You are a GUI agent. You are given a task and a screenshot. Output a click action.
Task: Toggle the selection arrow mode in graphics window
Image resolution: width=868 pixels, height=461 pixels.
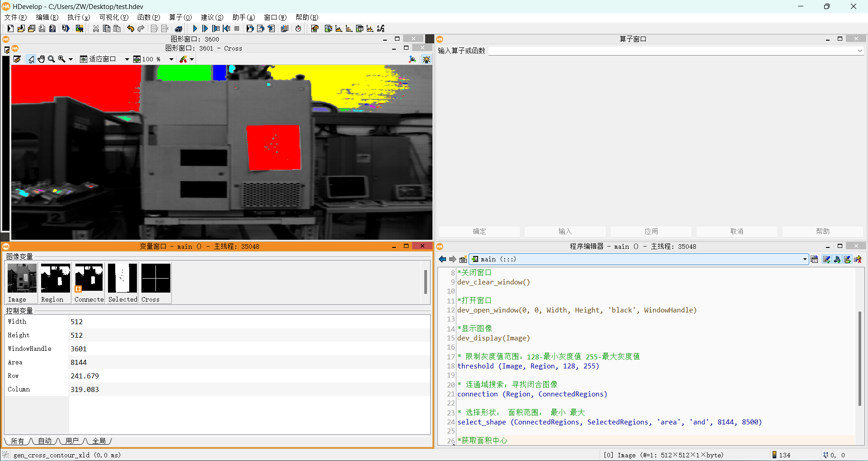(x=31, y=59)
